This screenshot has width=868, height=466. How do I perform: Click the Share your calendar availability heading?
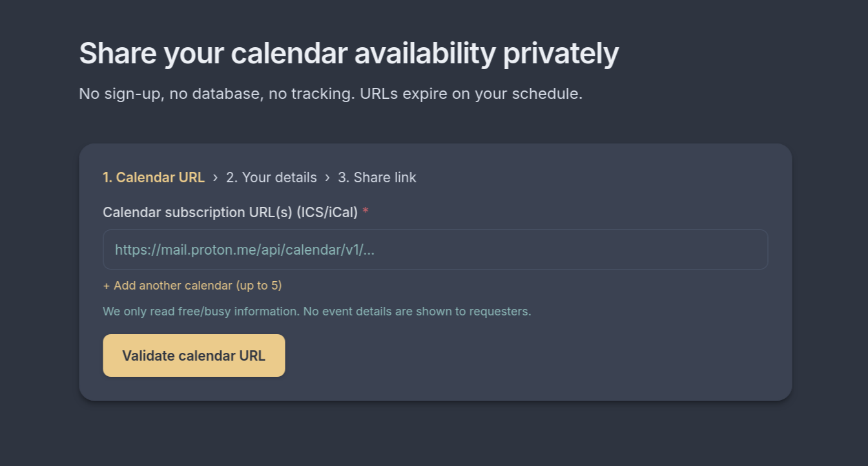coord(349,53)
